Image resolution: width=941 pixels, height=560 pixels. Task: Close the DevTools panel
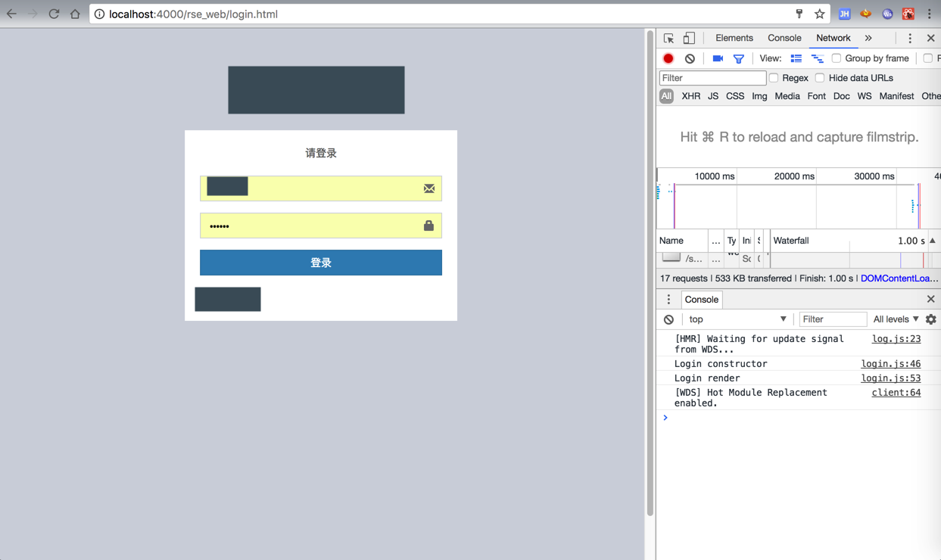click(x=931, y=38)
